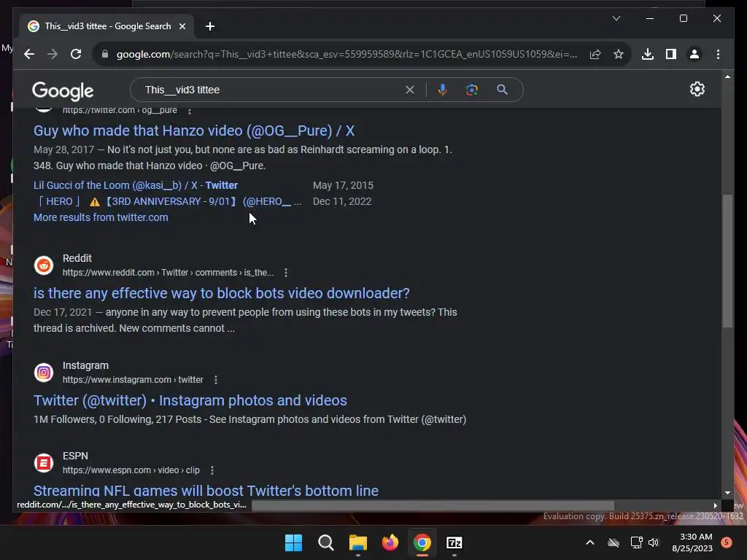The width and height of the screenshot is (747, 560).
Task: Click Chrome taskbar icon
Action: point(422,542)
